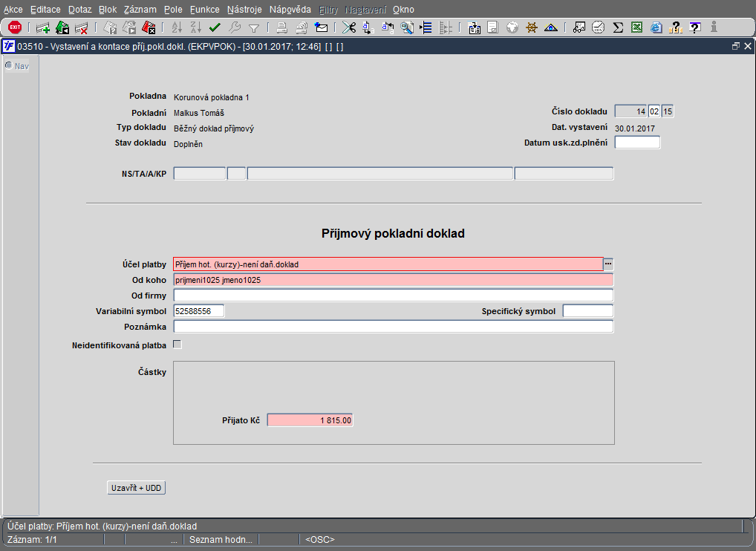Click the Uzavřít + UDD button
This screenshot has width=756, height=551.
coord(137,488)
